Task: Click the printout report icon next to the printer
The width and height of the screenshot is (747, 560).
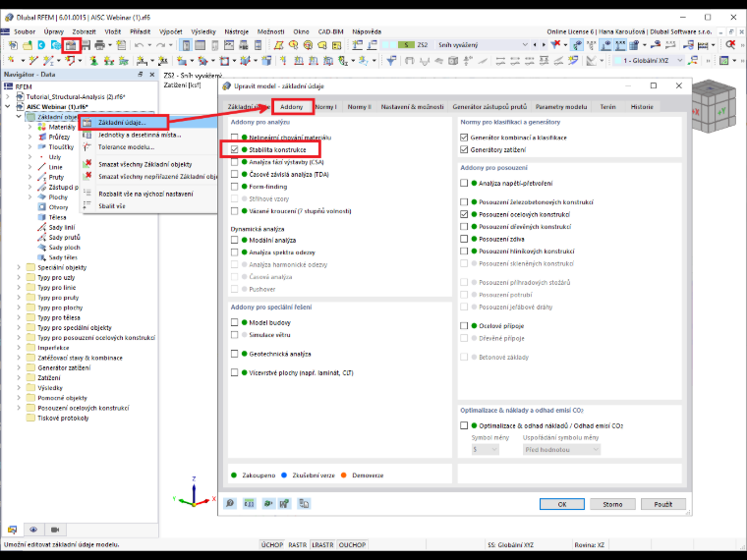Action: click(122, 45)
